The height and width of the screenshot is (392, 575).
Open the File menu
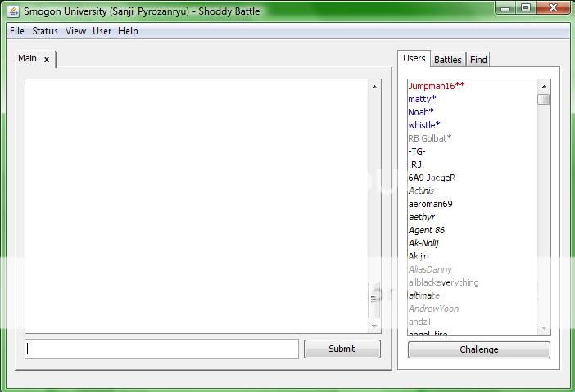[16, 31]
